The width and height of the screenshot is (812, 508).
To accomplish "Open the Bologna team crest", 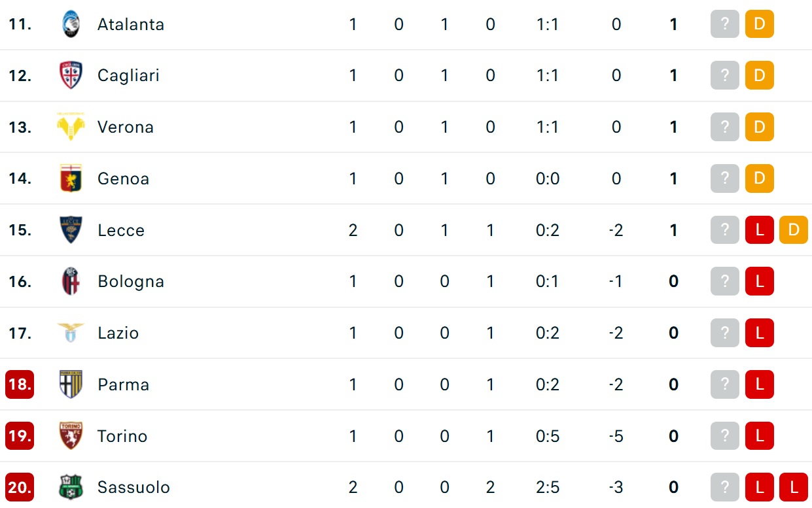I will click(x=71, y=281).
